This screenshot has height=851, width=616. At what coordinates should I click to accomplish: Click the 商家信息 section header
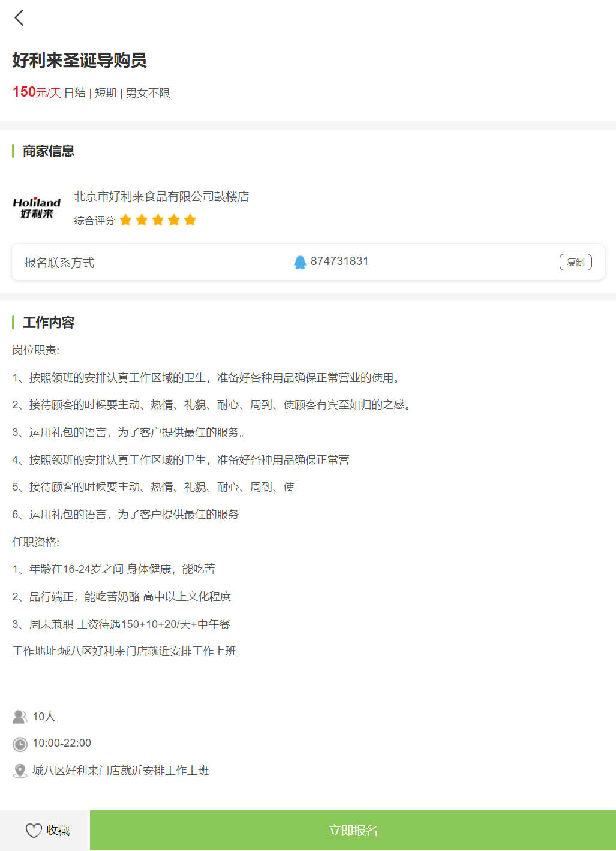(49, 151)
